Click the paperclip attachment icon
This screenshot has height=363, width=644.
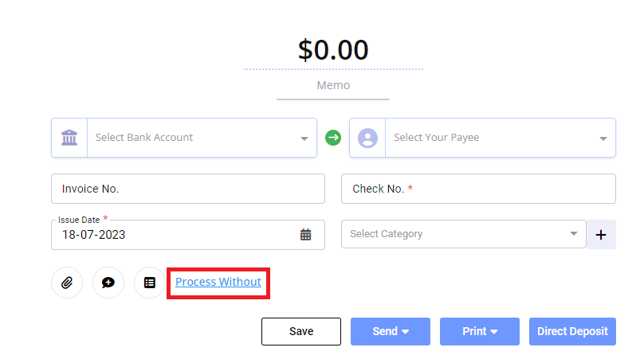[x=67, y=283]
